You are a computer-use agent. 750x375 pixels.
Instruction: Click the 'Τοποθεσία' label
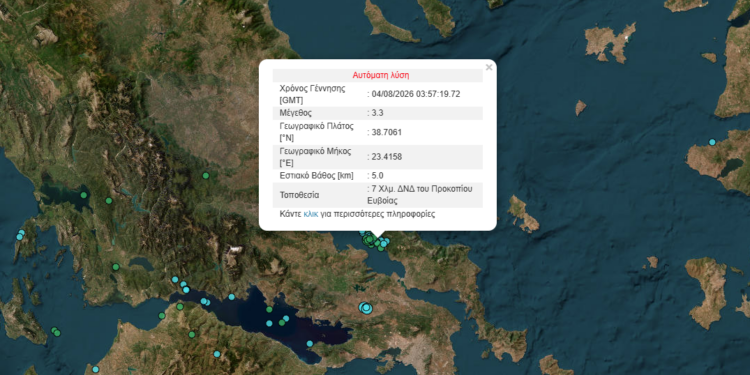[x=299, y=195]
